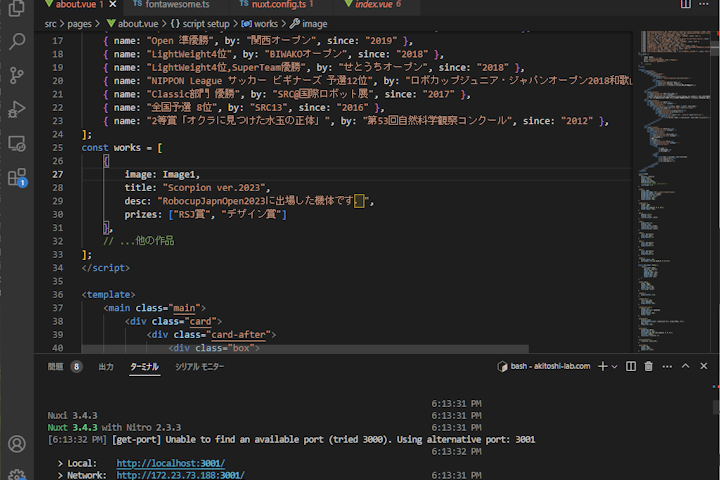Open the Manage gear icon

click(x=17, y=474)
